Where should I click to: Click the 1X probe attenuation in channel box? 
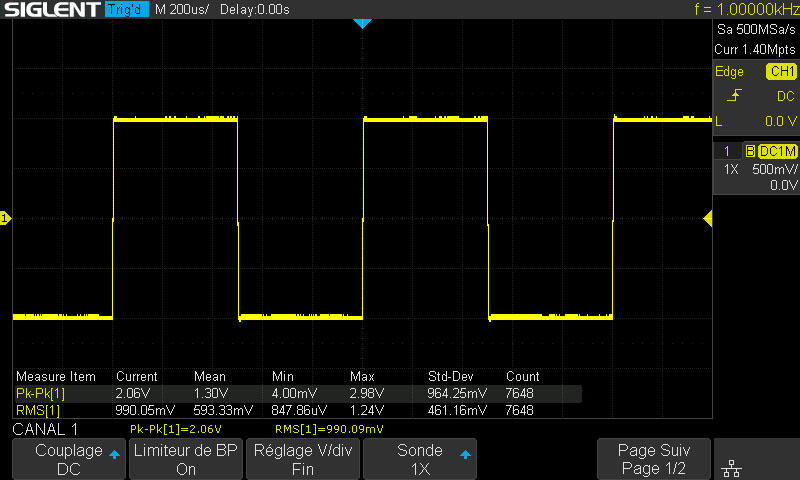(731, 169)
